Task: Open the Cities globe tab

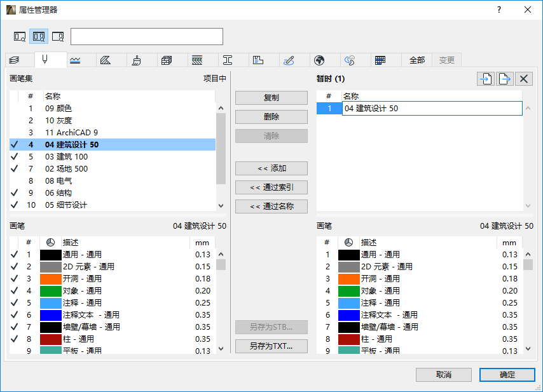Action: (319, 60)
